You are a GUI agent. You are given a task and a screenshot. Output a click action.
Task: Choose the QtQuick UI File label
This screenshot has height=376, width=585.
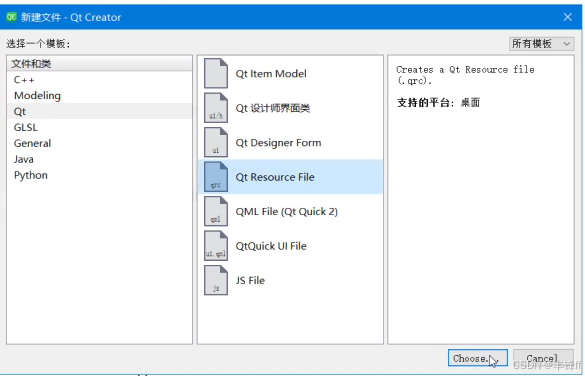pos(271,246)
